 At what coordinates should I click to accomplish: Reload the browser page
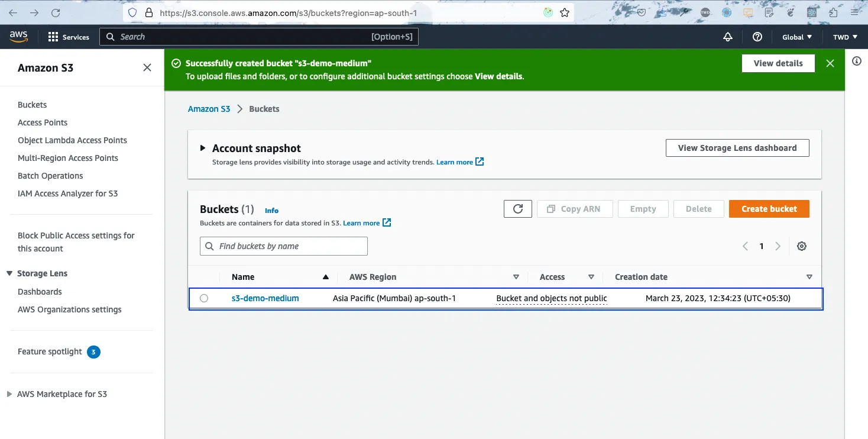[56, 12]
